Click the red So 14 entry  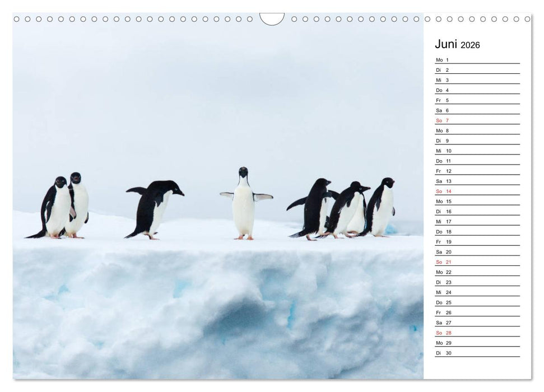477,191
